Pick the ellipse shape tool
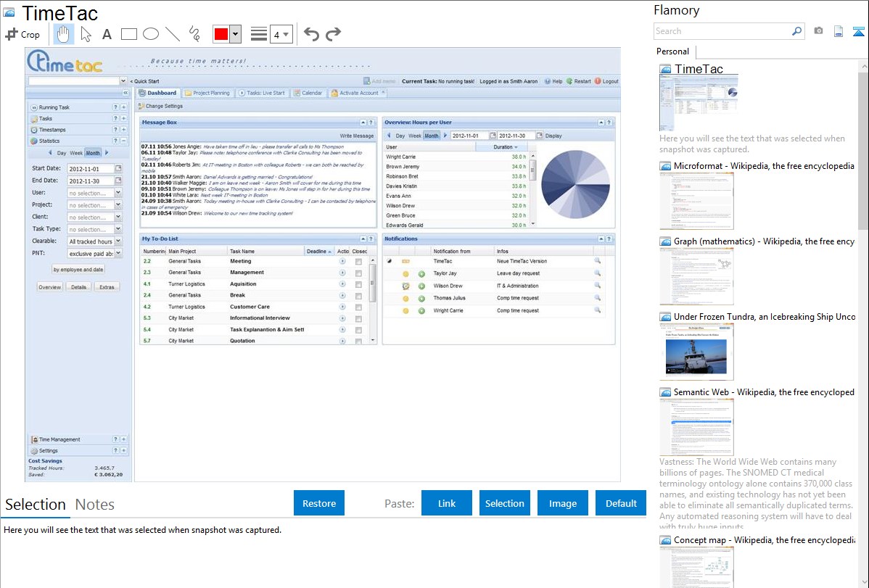This screenshot has height=588, width=869. click(150, 34)
